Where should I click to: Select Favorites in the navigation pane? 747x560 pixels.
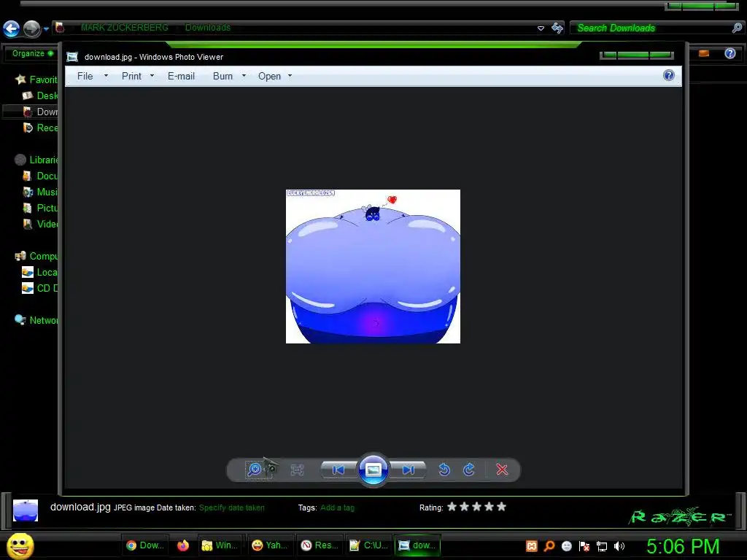(x=36, y=79)
